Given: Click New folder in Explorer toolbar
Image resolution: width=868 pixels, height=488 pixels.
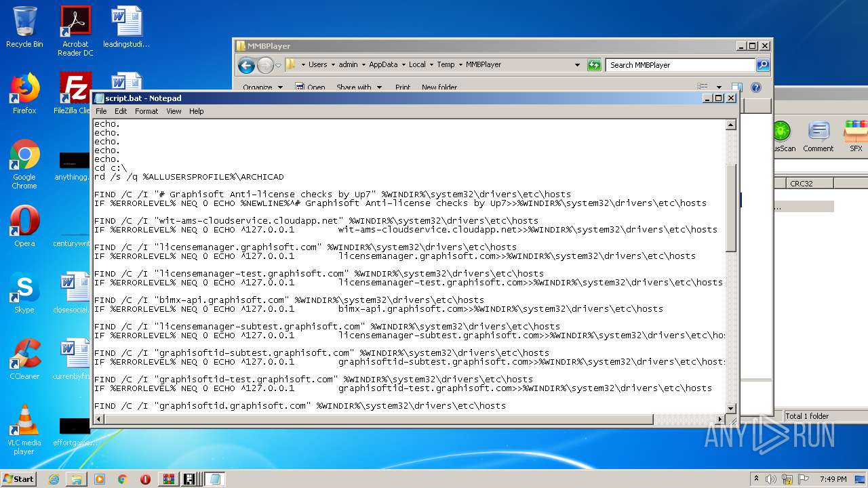Looking at the screenshot, I should [x=439, y=87].
